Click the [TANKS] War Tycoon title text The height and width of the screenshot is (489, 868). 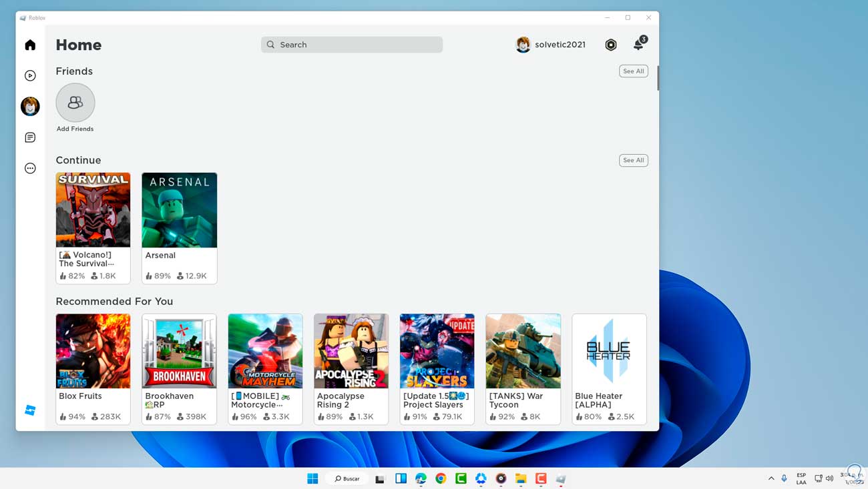(515, 400)
